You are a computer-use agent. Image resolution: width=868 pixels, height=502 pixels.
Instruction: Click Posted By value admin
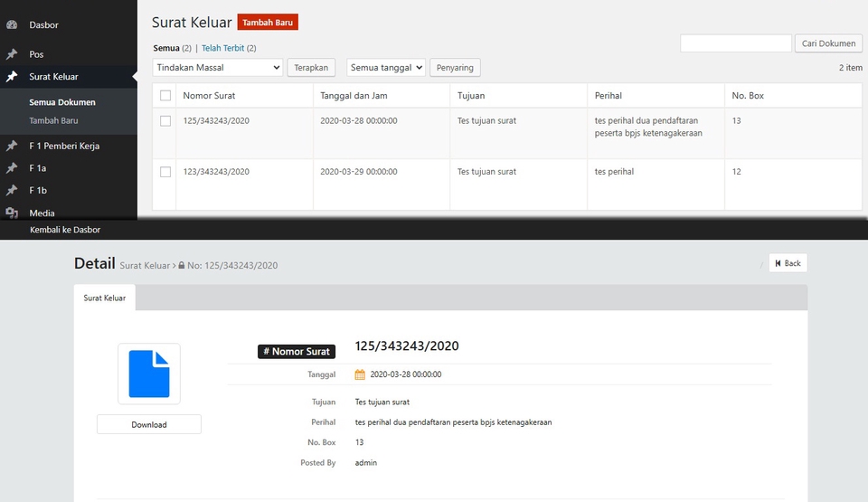366,463
